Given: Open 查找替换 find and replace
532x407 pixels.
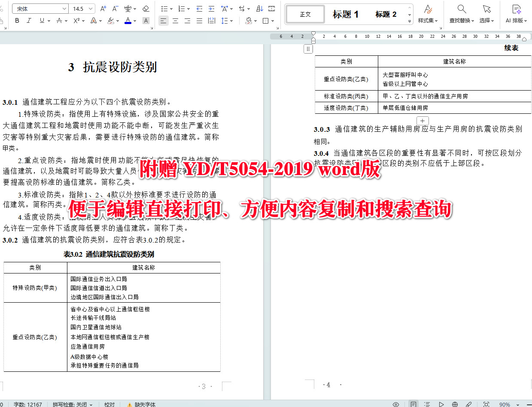Looking at the screenshot, I should (462, 14).
